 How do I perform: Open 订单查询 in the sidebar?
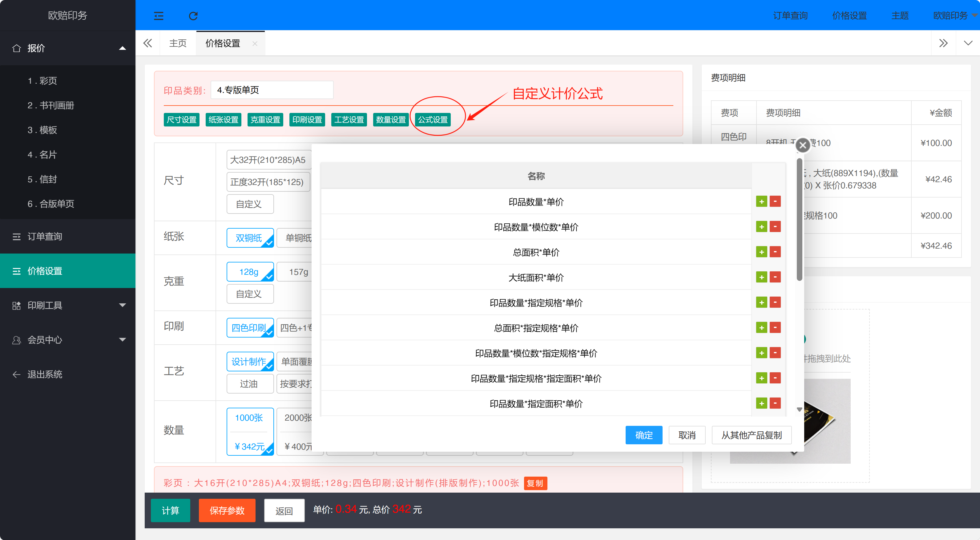tap(45, 237)
